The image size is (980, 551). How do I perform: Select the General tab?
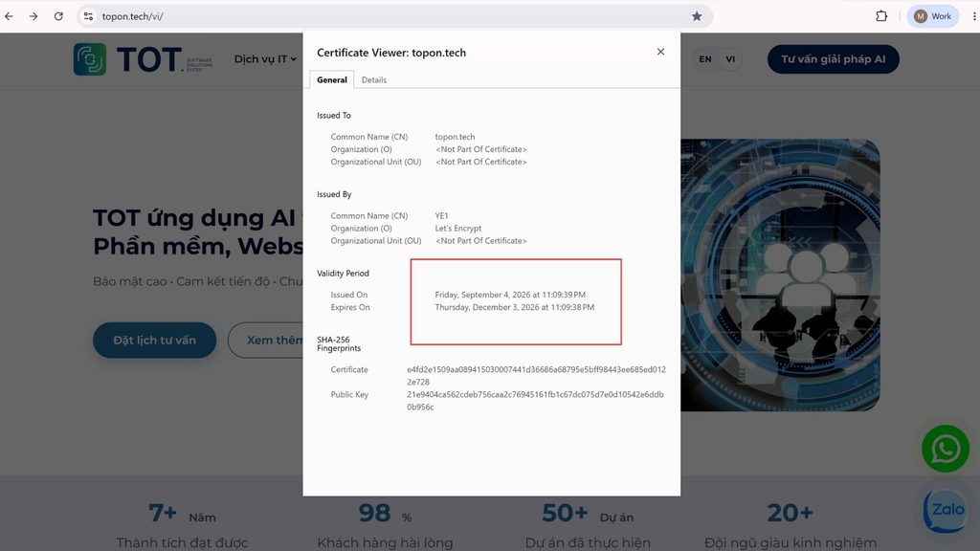[x=332, y=80]
